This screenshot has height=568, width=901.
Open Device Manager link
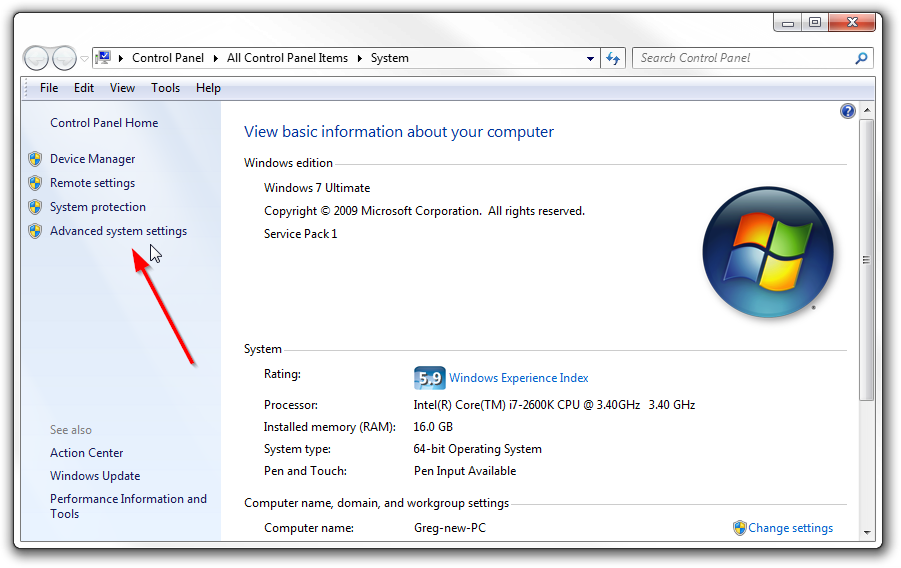pos(93,159)
